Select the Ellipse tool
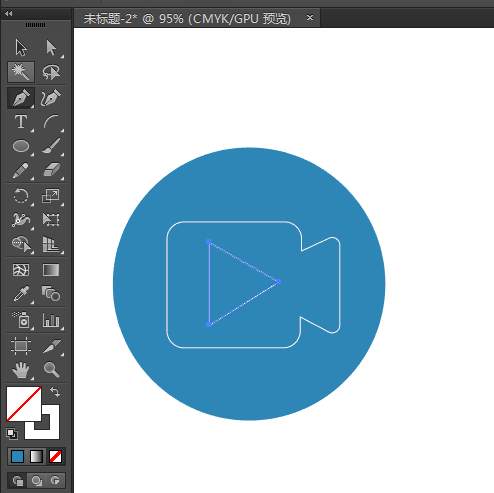This screenshot has width=494, height=493. point(21,146)
